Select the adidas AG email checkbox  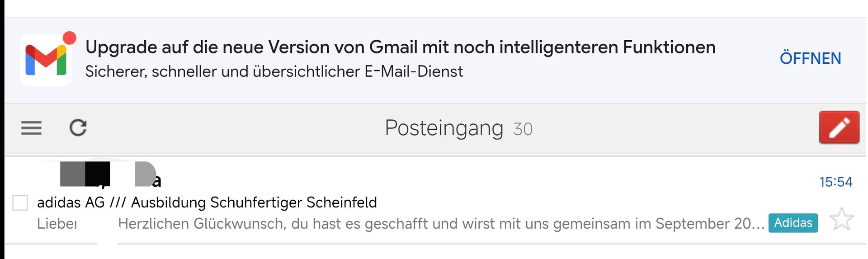pos(20,203)
